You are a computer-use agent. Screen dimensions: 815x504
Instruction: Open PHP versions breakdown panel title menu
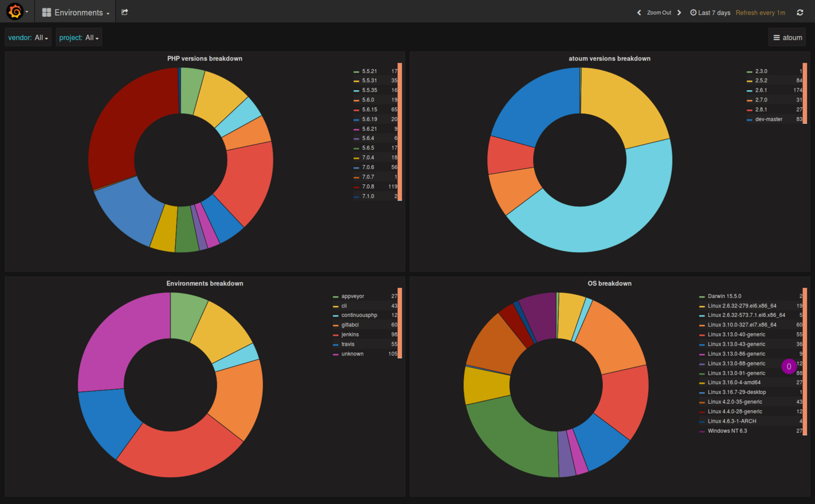[x=204, y=58]
